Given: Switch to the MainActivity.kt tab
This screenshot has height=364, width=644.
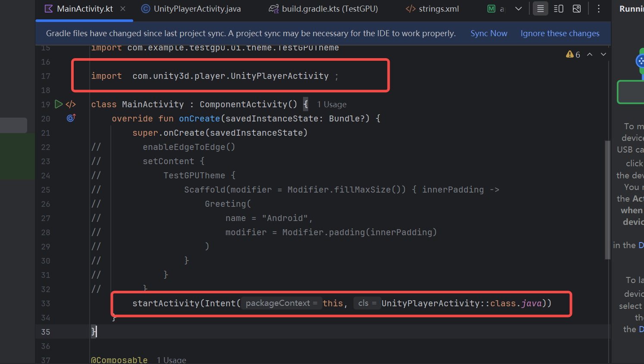Looking at the screenshot, I should (x=84, y=9).
